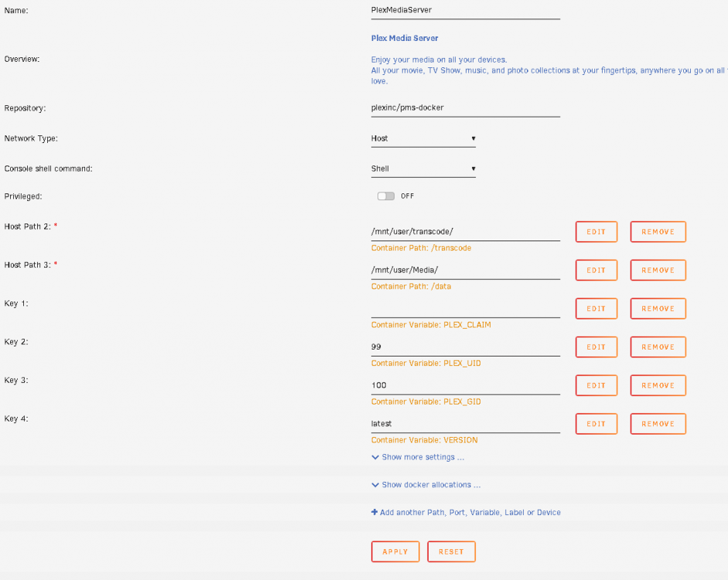Click 'Container Variable: PLEX_UID' text

(x=426, y=363)
